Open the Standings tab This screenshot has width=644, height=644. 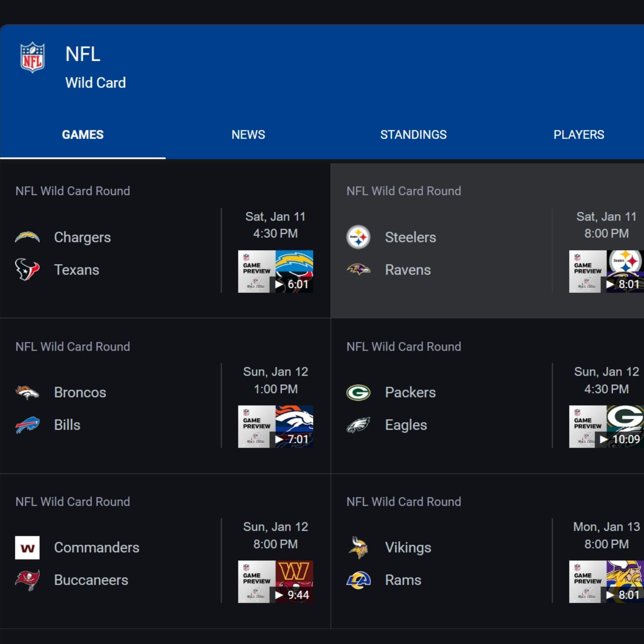[x=413, y=135]
